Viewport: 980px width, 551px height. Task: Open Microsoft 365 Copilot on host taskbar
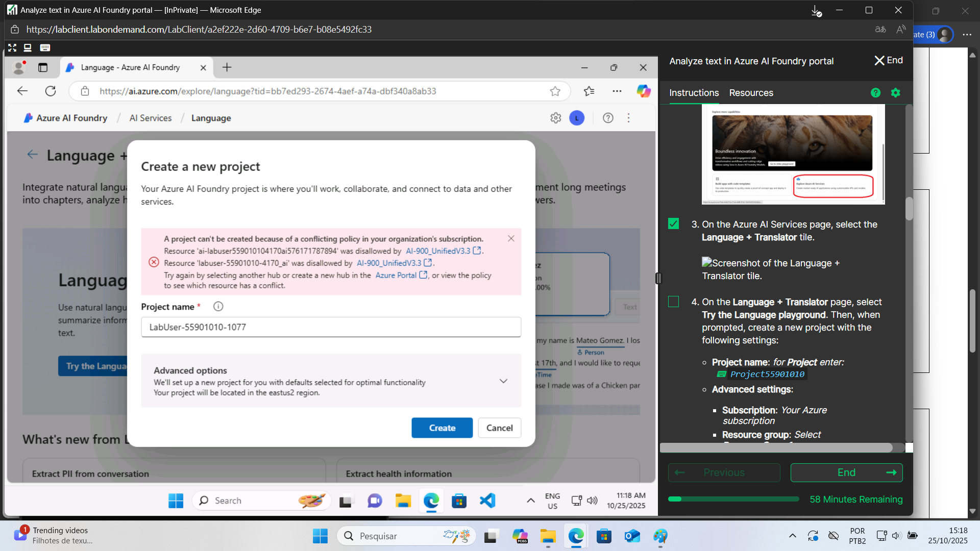(x=520, y=536)
